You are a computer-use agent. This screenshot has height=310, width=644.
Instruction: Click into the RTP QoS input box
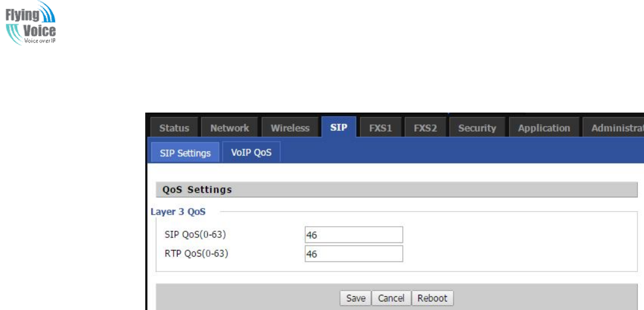pos(354,254)
